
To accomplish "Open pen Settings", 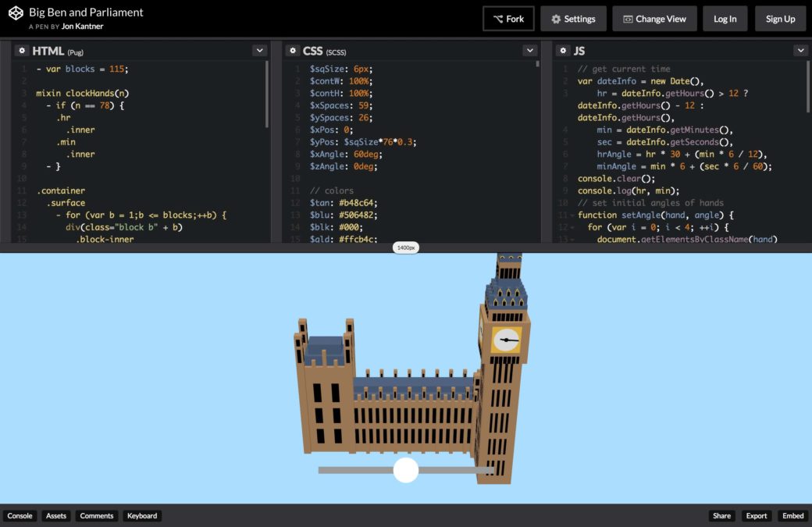I will point(573,19).
